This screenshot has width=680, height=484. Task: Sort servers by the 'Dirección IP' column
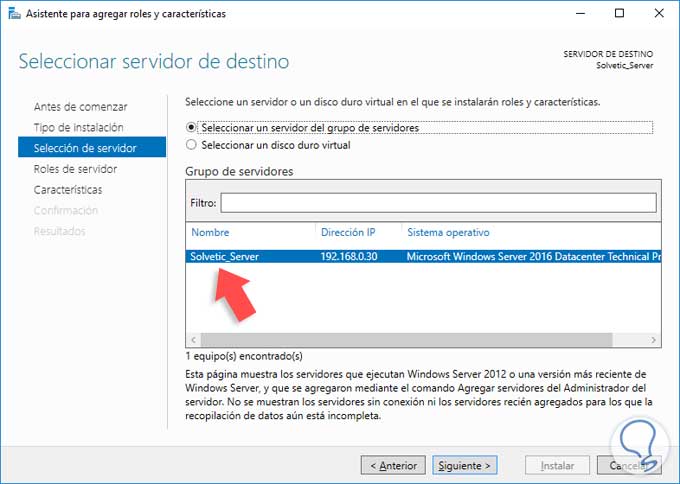(348, 232)
